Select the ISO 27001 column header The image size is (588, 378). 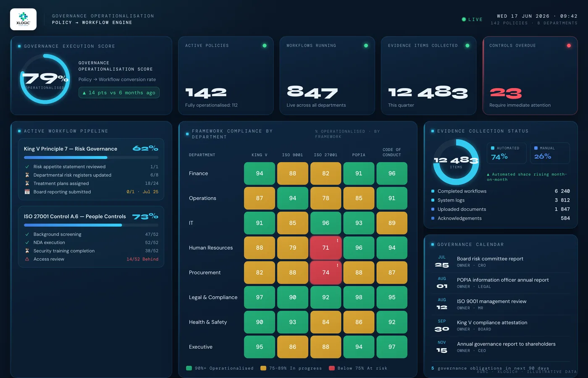click(325, 155)
